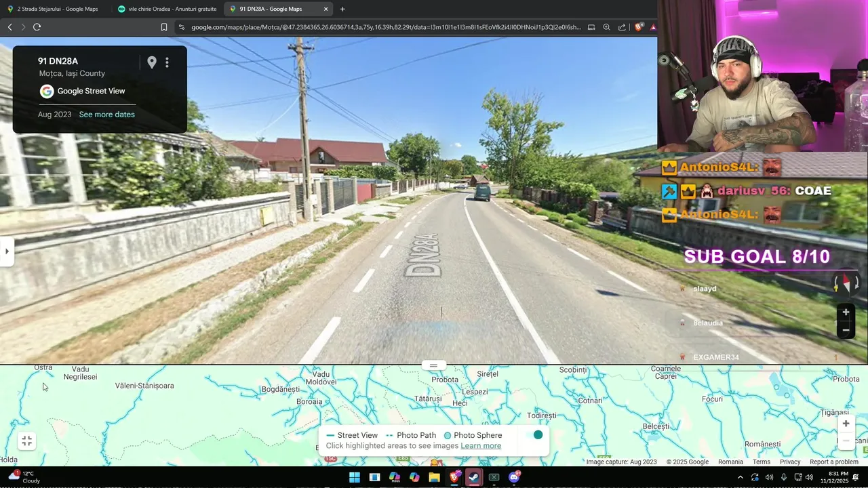
Task: Click the Terms link in footer
Action: click(x=762, y=462)
